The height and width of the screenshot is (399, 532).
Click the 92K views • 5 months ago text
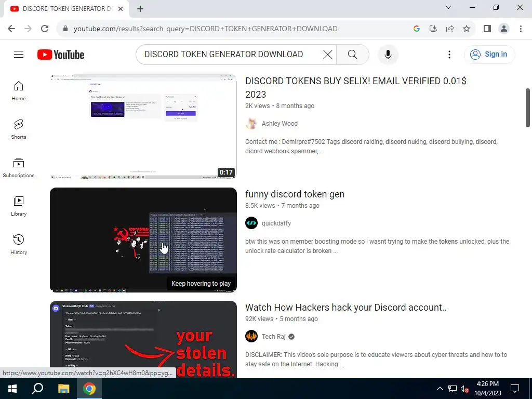[x=281, y=319]
